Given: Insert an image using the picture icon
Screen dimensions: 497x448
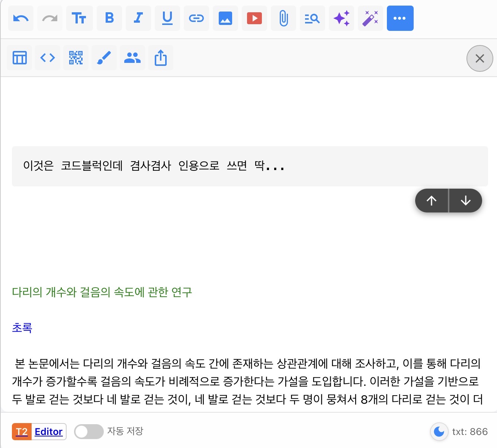Looking at the screenshot, I should (x=225, y=18).
